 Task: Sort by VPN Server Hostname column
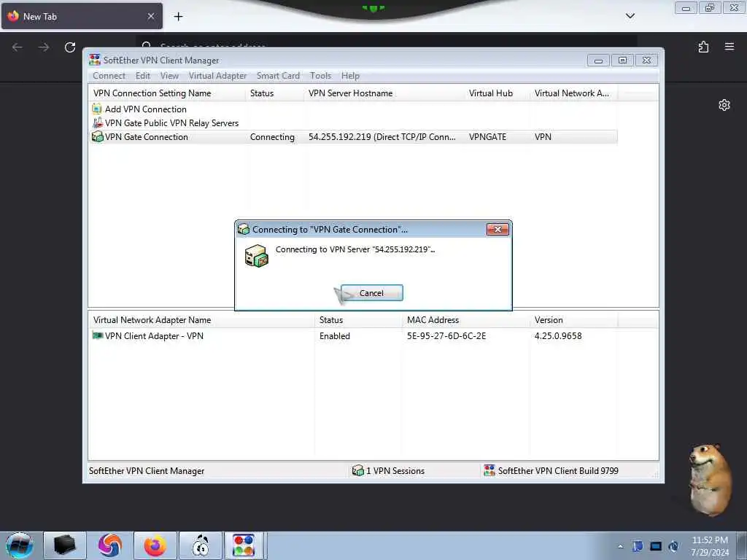point(384,93)
